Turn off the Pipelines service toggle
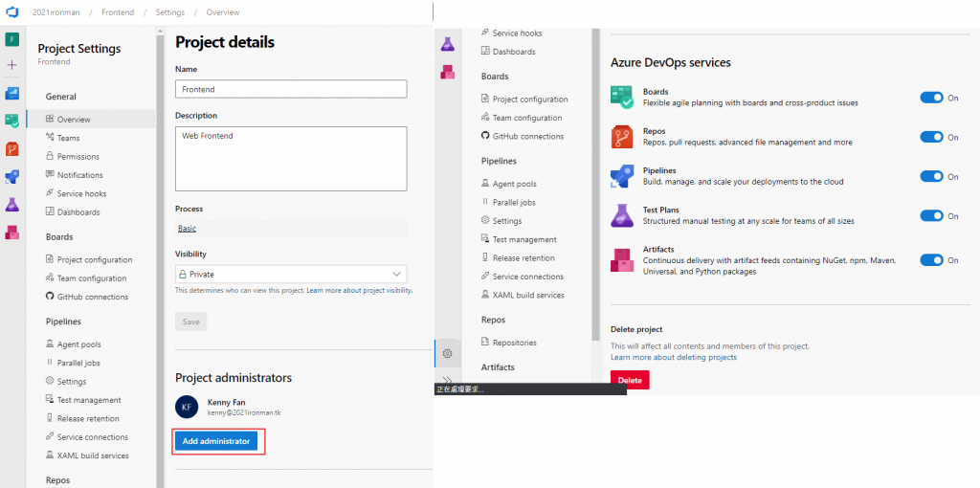This screenshot has height=488, width=980. 931,176
